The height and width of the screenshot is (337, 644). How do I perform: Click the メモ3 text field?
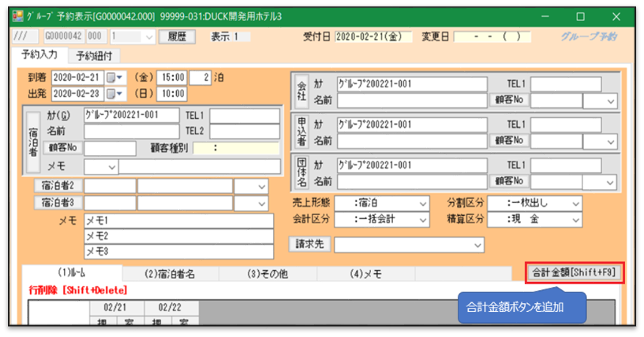coord(179,252)
